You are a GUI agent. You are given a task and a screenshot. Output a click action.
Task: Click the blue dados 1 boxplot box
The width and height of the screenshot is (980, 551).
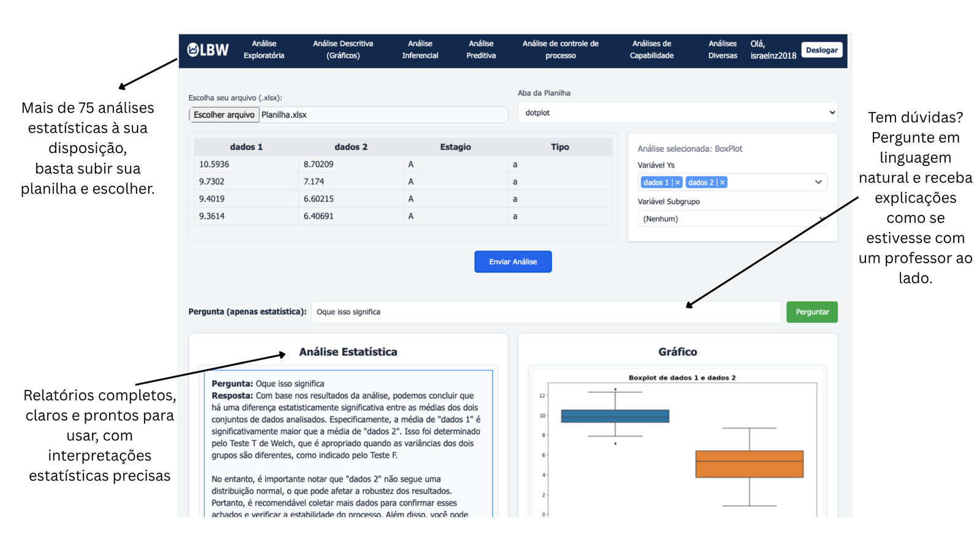(x=615, y=416)
